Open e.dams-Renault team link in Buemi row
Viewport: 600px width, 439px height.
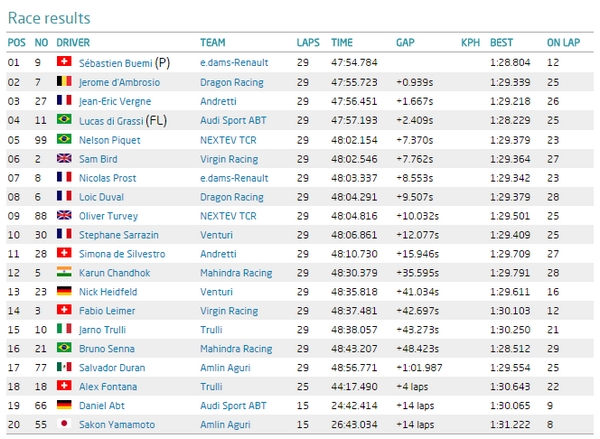point(234,62)
